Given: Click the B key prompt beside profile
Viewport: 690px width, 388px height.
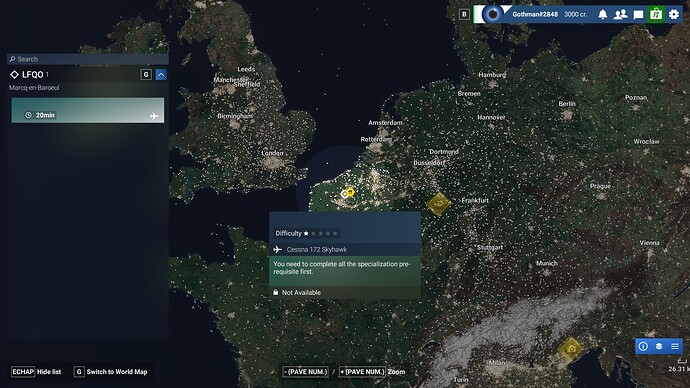Looking at the screenshot, I should point(464,15).
